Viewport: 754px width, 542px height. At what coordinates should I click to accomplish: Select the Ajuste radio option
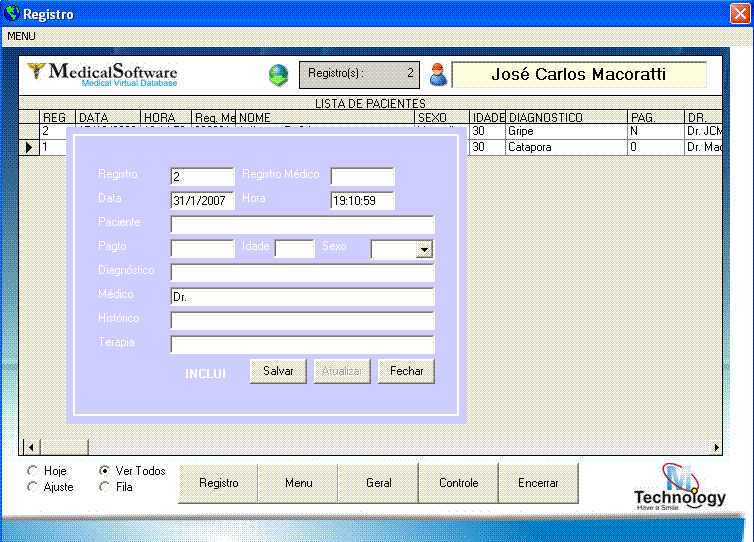click(33, 487)
